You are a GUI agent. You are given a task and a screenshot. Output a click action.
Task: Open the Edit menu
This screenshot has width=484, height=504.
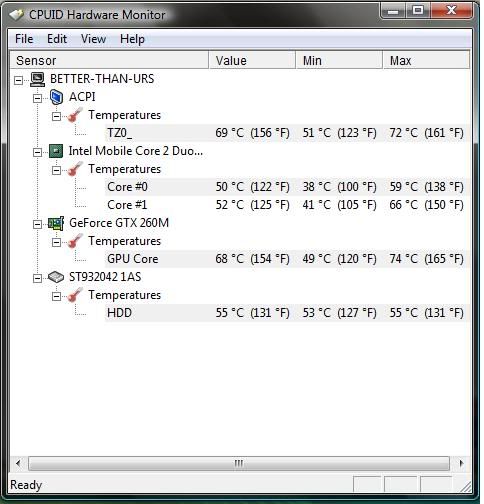57,39
